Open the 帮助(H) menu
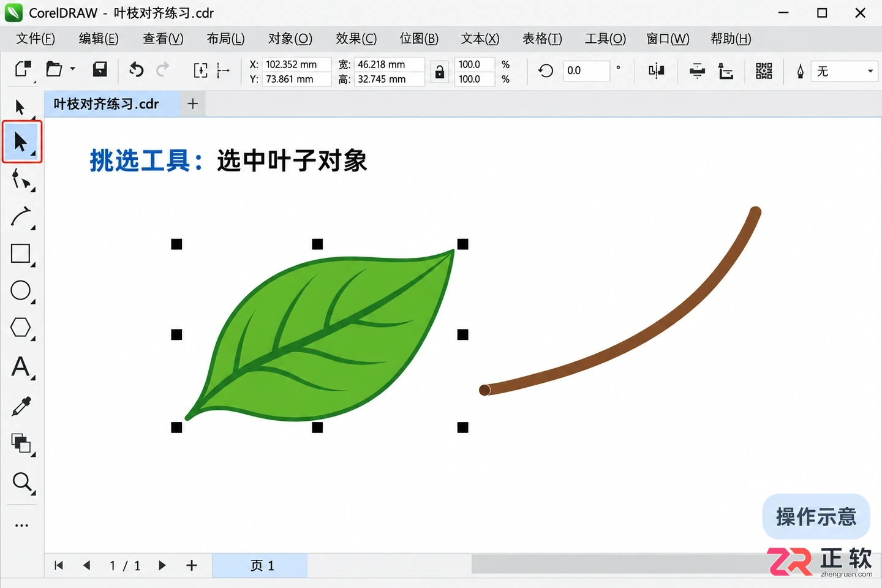The width and height of the screenshot is (882, 588). click(x=731, y=39)
